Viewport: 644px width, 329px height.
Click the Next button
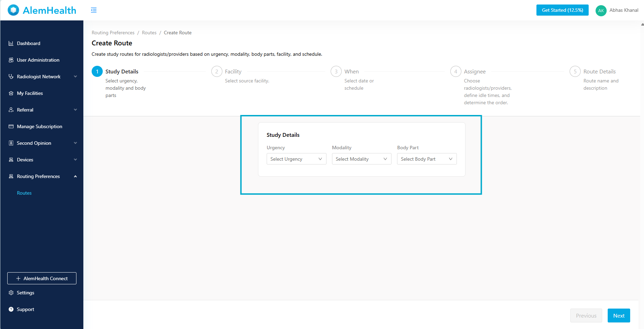pyautogui.click(x=619, y=315)
